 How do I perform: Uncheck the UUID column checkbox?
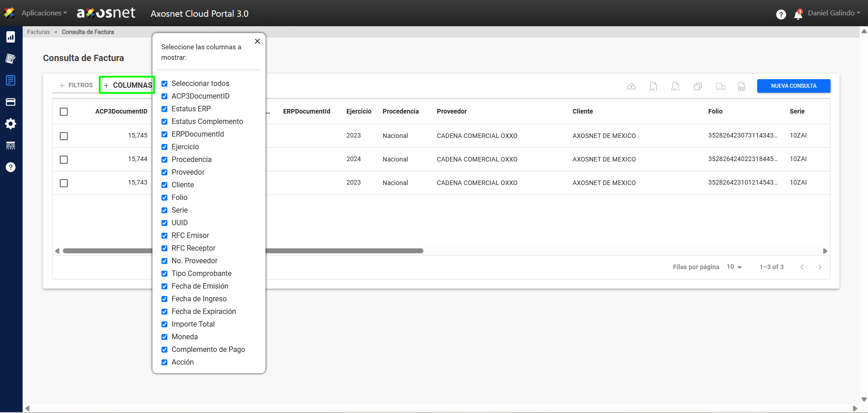pos(165,223)
